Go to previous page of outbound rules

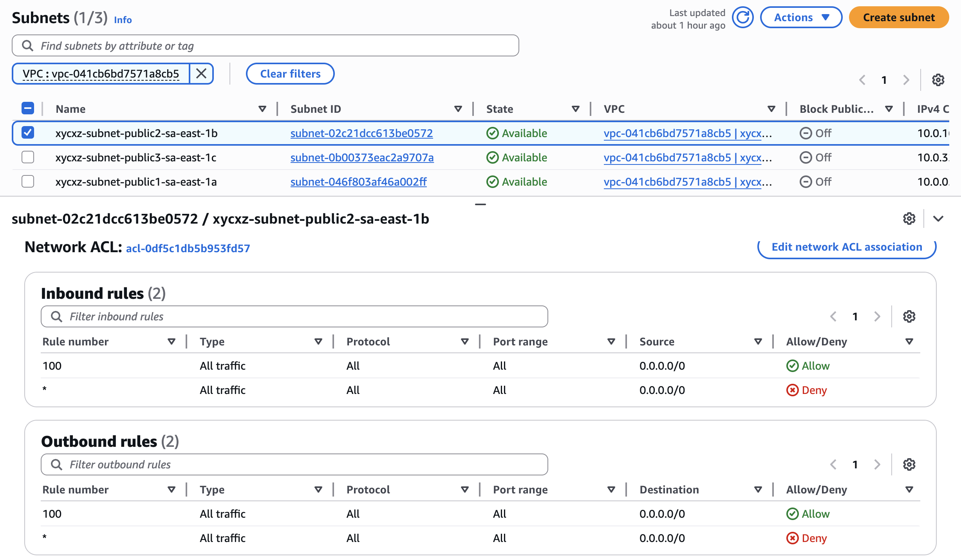833,464
